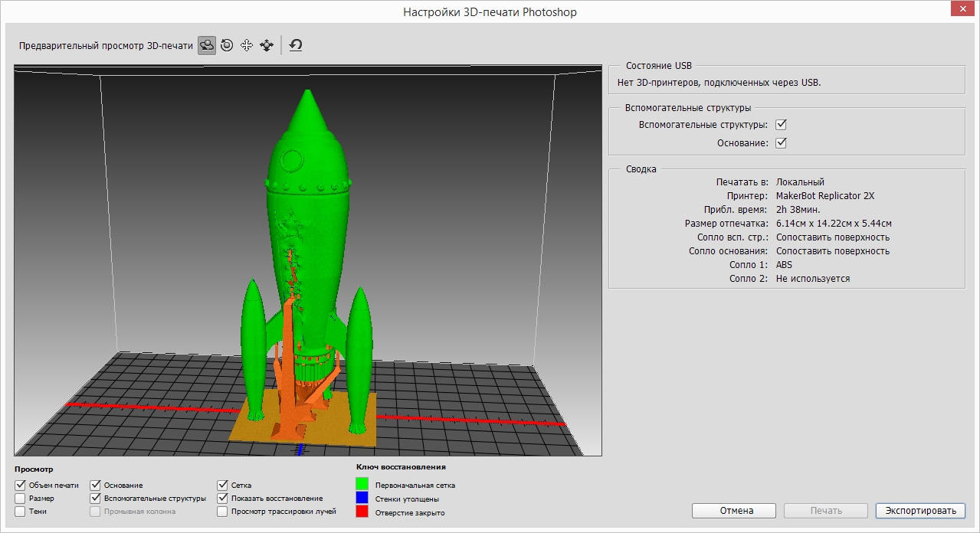Click the blue Стенки утолщены swatch
The width and height of the screenshot is (980, 533).
click(x=362, y=499)
